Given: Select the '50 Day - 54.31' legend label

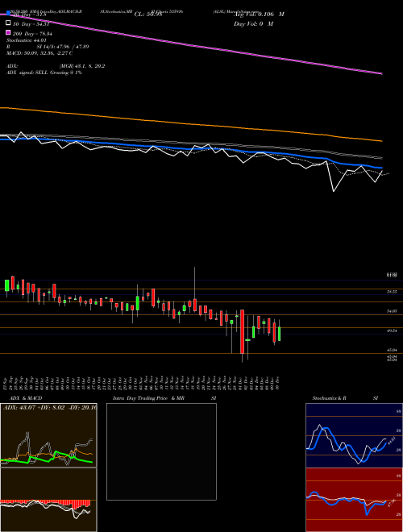Looking at the screenshot, I should [31, 24].
